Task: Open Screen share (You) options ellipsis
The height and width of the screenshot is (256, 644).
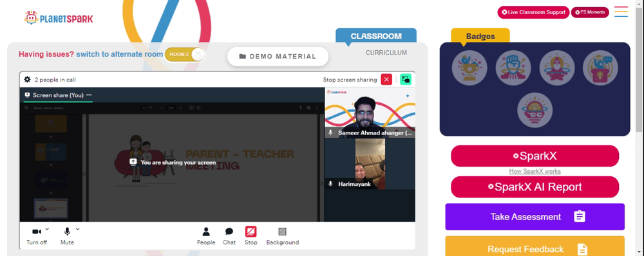Action: tap(89, 95)
